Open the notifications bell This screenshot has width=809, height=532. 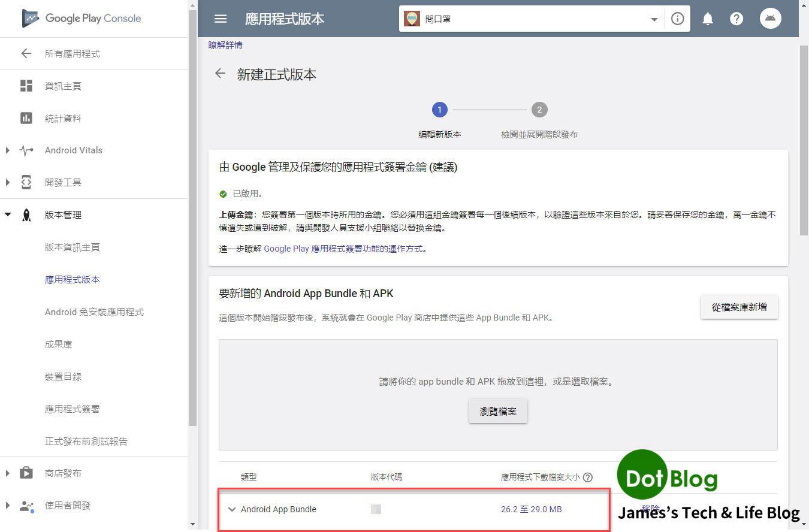pyautogui.click(x=708, y=19)
